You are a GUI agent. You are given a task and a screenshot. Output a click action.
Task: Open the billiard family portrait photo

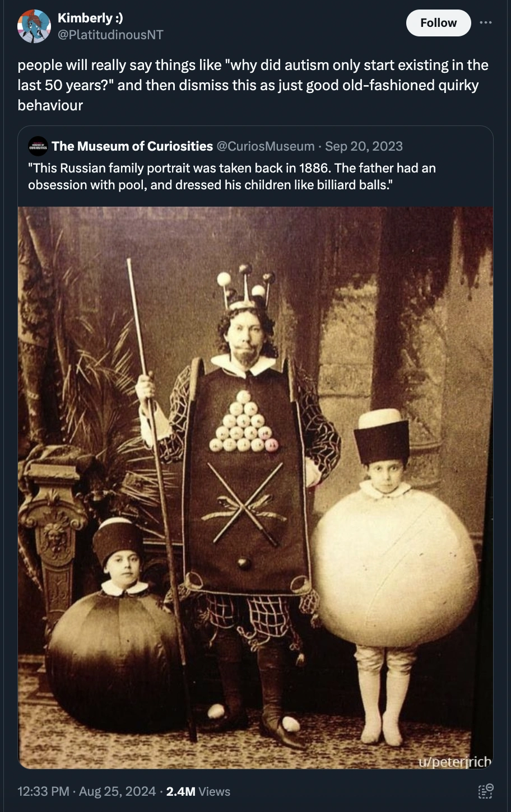pos(256,488)
